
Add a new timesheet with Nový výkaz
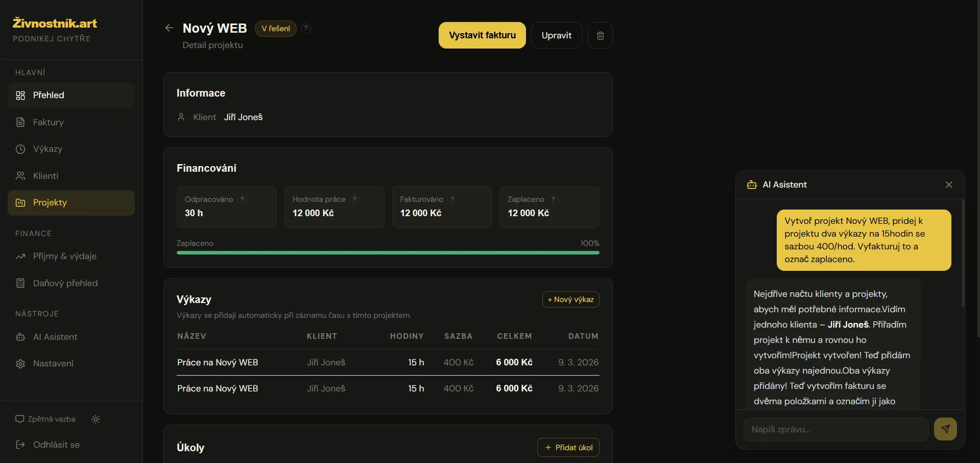(570, 299)
